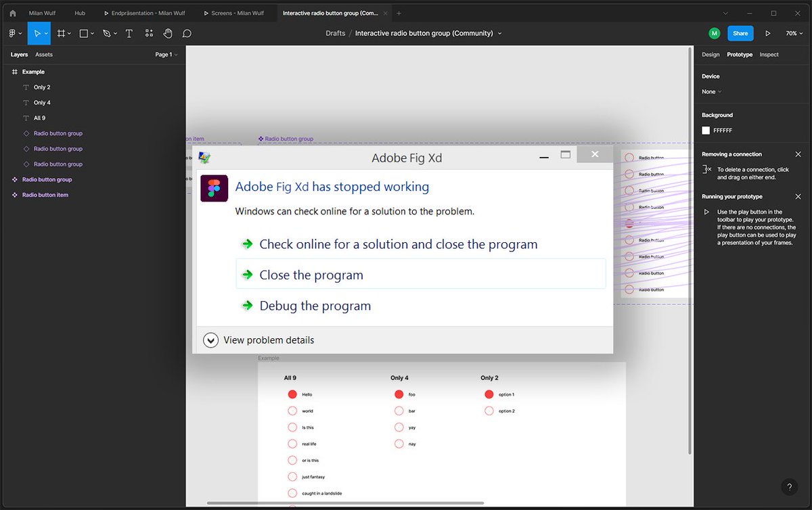Screen dimensions: 812x510
Task: Open Frame tool options chevron
Action: coord(69,33)
